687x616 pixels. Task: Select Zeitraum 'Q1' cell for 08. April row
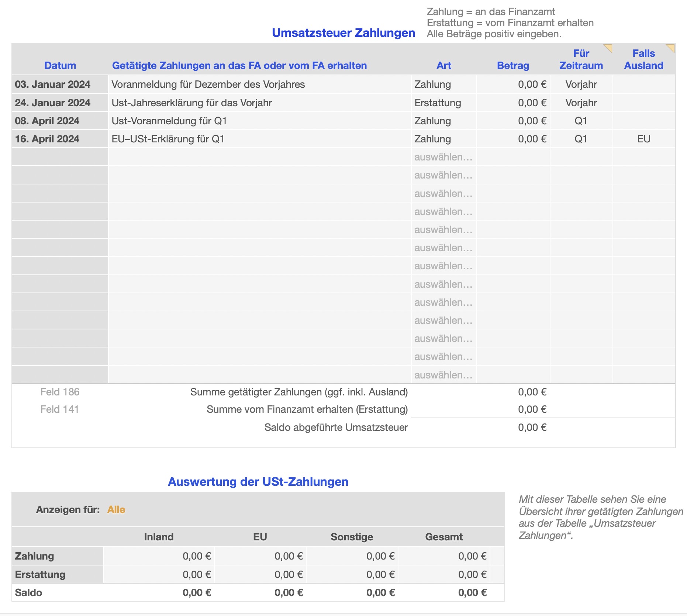pos(581,121)
